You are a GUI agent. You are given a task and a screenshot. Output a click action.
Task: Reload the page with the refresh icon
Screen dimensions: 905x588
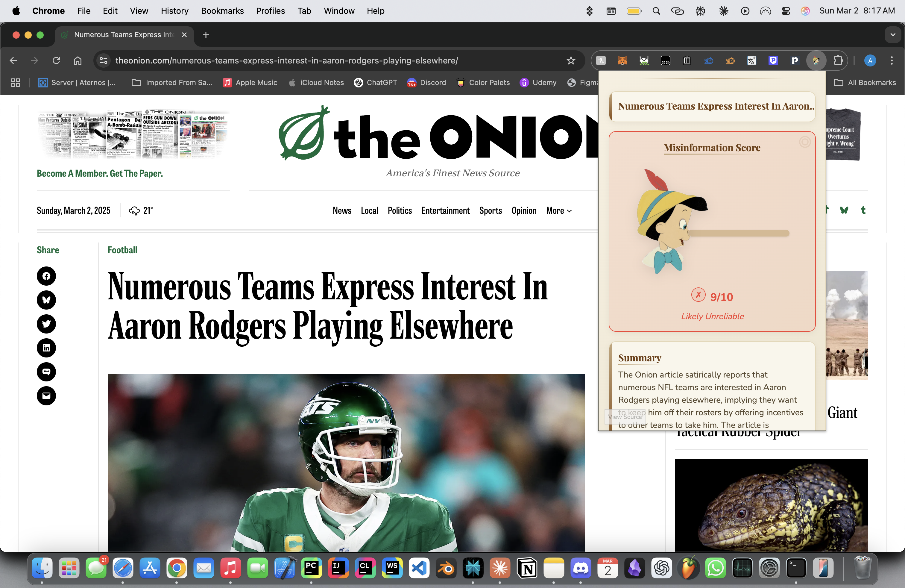click(56, 60)
